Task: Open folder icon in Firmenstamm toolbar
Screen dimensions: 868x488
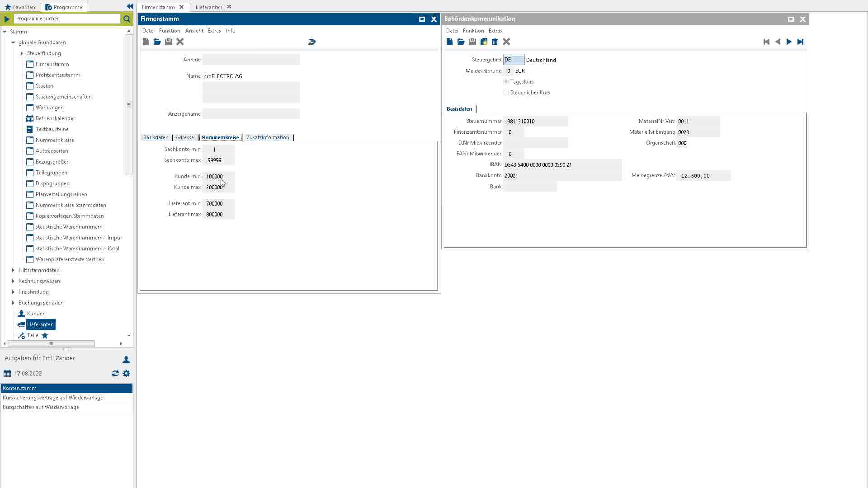Action: click(x=157, y=42)
